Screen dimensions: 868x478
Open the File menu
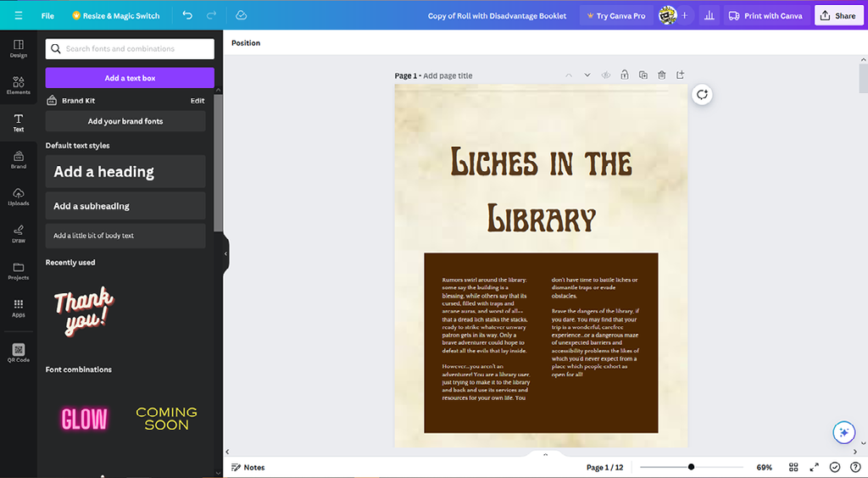47,15
